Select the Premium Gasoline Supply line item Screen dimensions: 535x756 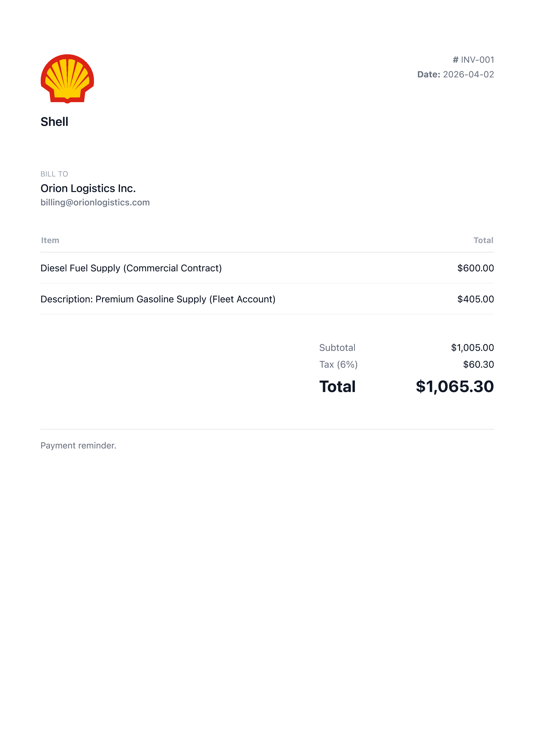[158, 299]
